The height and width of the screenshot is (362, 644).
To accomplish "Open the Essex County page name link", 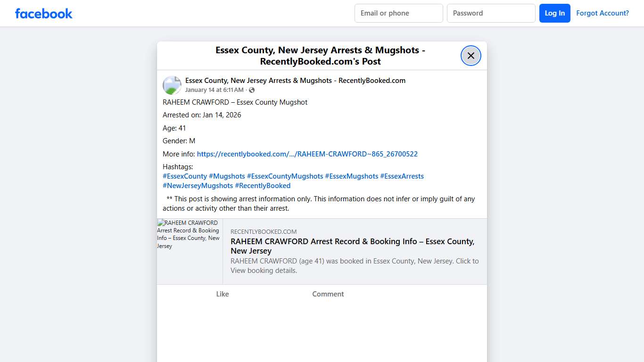I will 295,81.
